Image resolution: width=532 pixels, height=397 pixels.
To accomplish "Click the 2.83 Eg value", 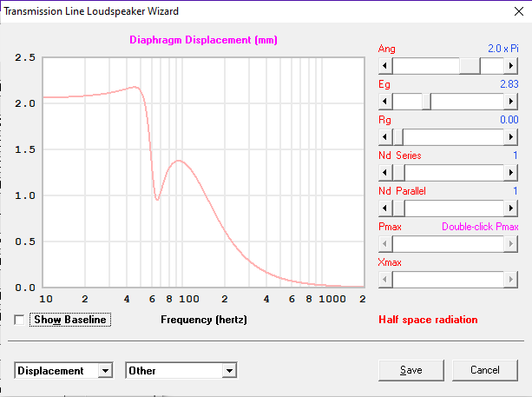I will tap(509, 84).
